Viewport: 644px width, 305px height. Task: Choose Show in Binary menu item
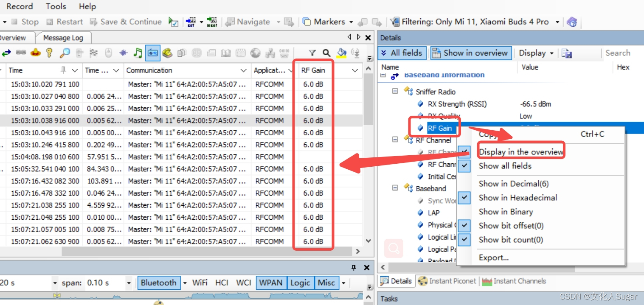(506, 212)
